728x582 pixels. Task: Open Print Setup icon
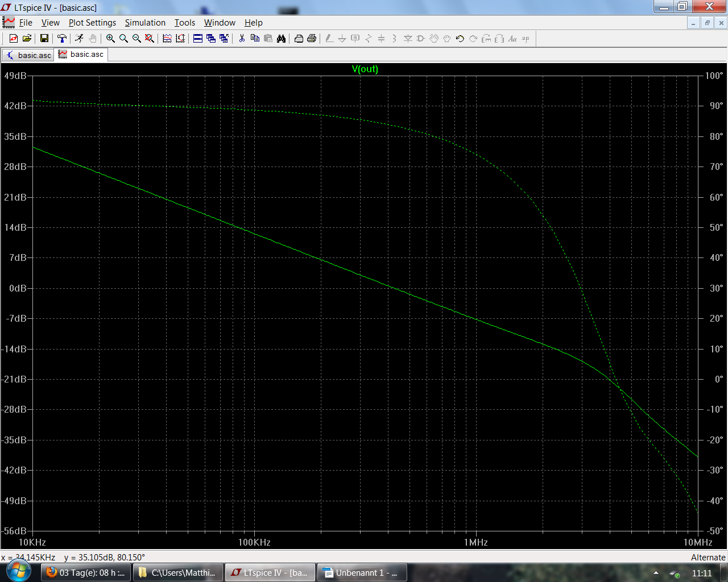click(x=299, y=39)
